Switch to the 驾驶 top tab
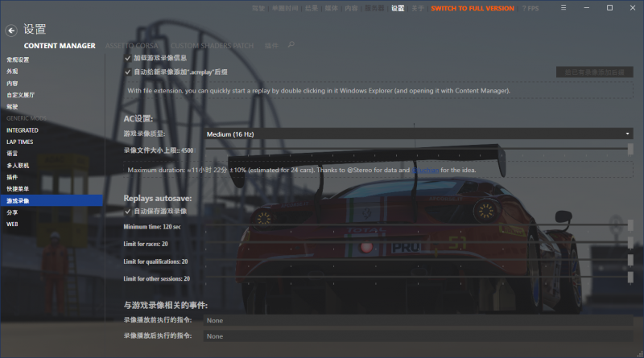Viewport: 644px width, 358px height. pos(258,8)
